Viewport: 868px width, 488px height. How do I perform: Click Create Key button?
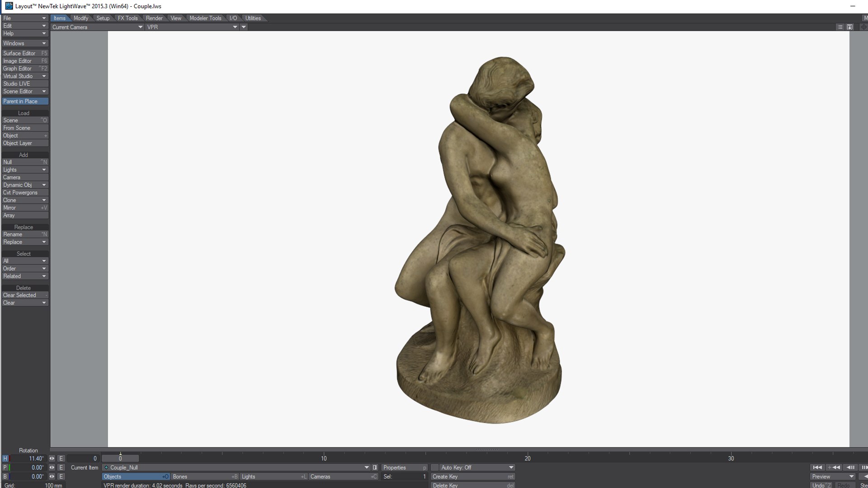(473, 476)
